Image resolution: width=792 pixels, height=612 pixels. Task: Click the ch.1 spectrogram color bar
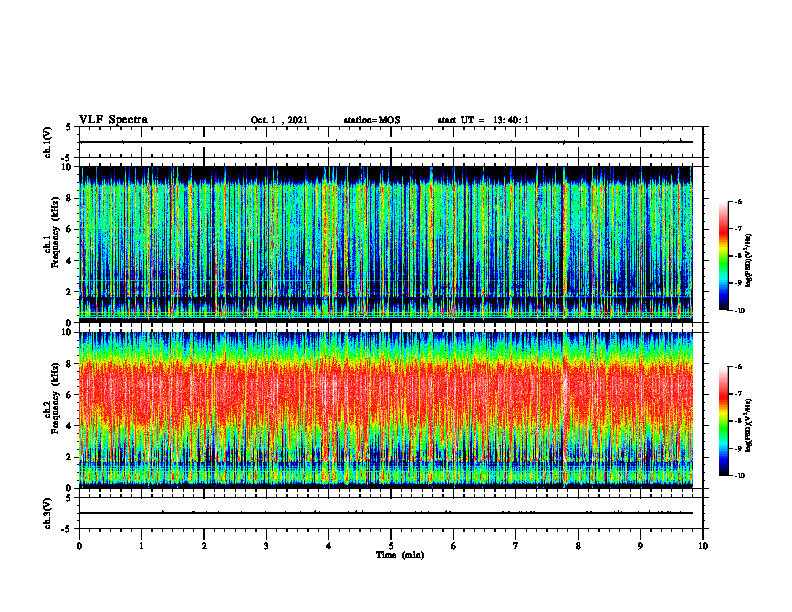click(x=724, y=256)
